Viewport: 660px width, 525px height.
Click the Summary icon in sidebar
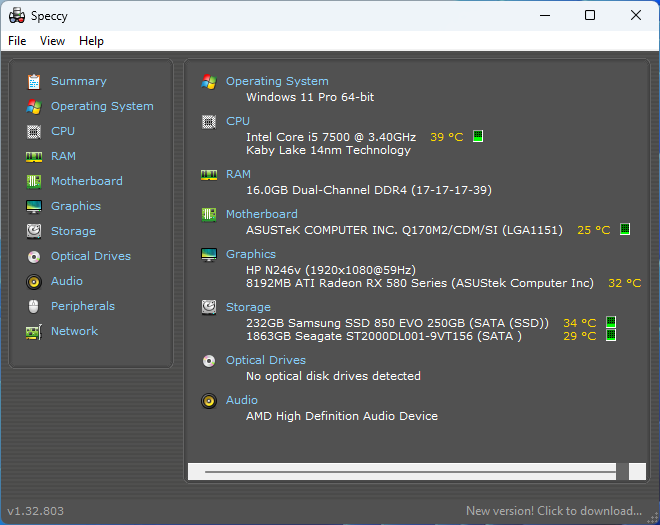[34, 81]
